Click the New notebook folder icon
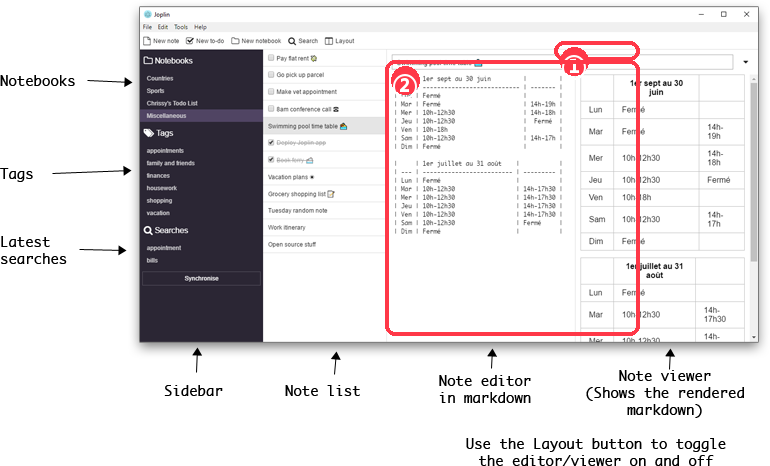This screenshot has width=770, height=466. point(235,41)
